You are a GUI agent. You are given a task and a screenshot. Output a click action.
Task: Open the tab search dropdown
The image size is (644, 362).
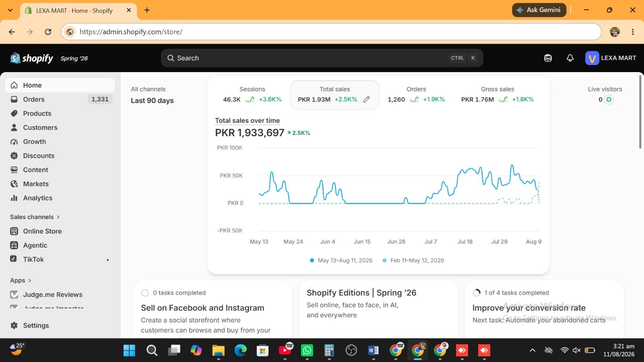coord(10,10)
